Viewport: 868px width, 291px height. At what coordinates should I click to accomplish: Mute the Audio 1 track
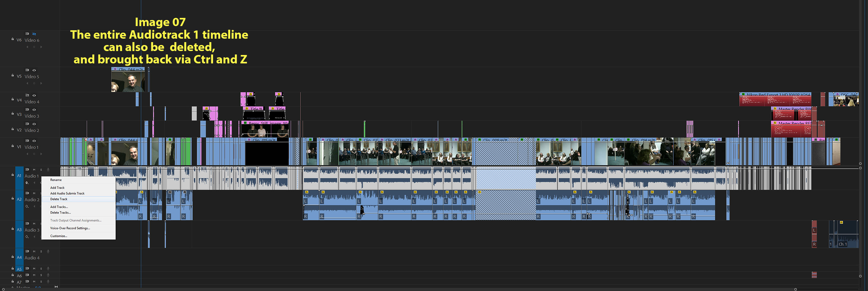tap(34, 170)
